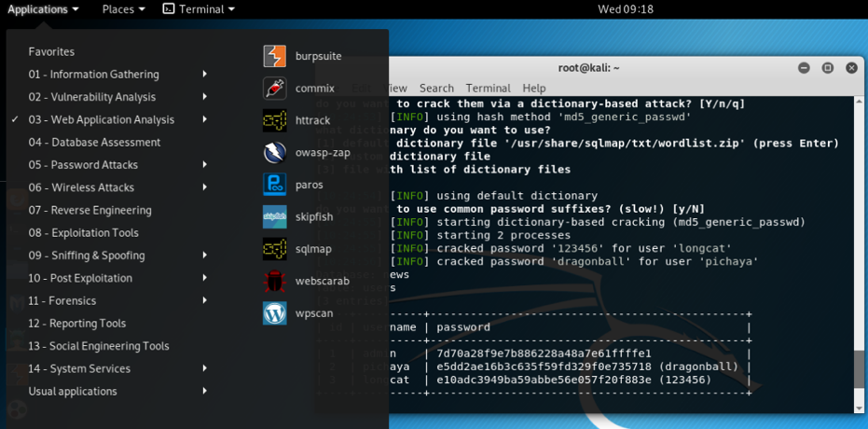Open Usual applications category
Screen dimensions: 868x429
pos(73,392)
